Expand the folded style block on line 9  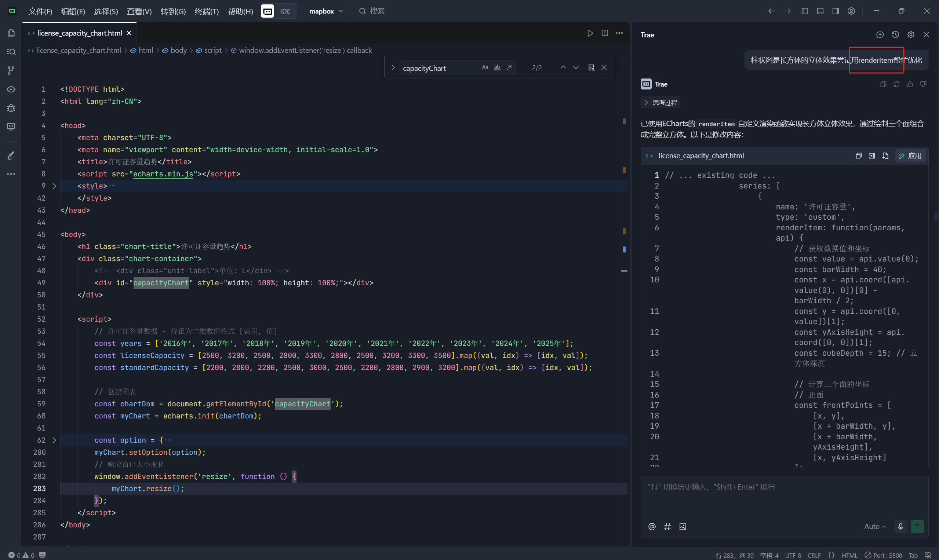click(x=54, y=186)
